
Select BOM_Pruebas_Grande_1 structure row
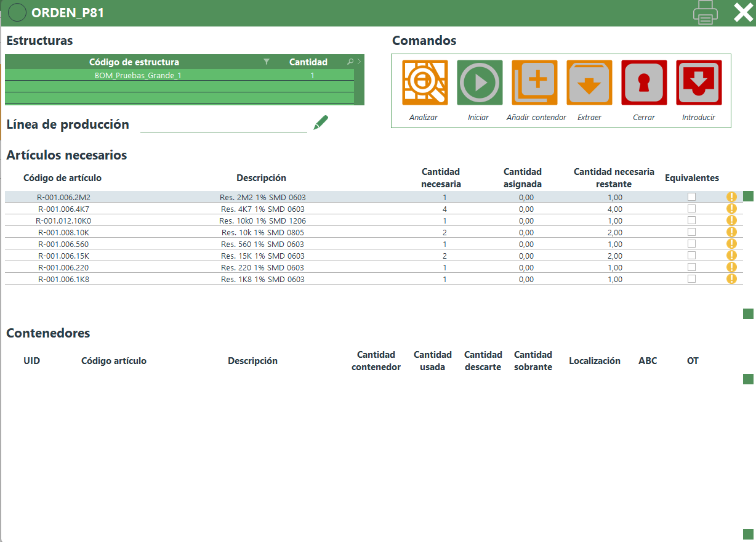pyautogui.click(x=138, y=75)
